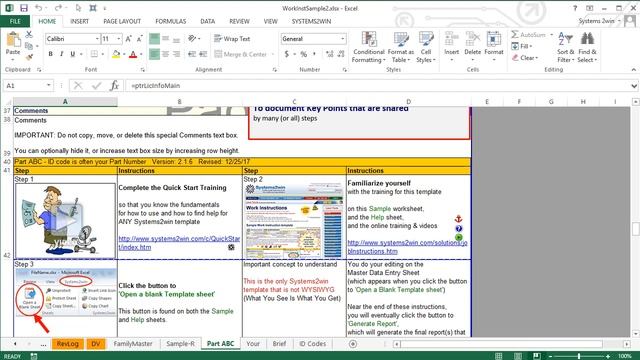640x360 pixels.
Task: Open the FILE tab
Action: (15, 21)
